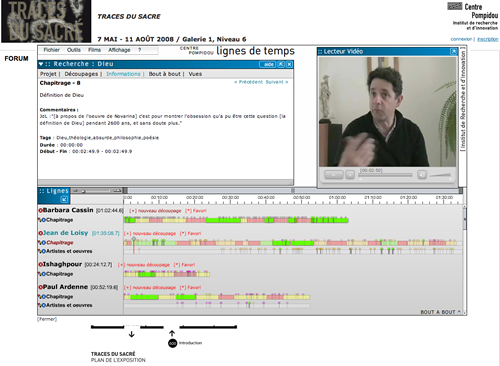Toggle the blue circle on Paul Ardenne's Chapitrage

[44, 297]
